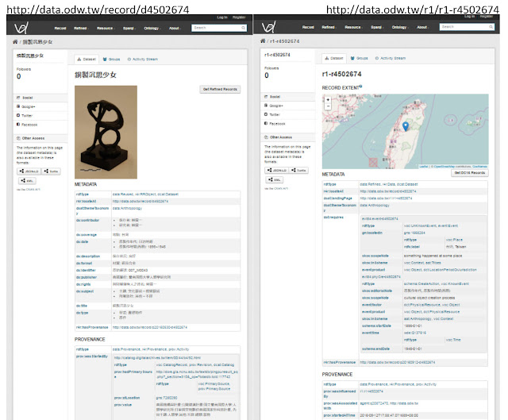The image size is (508, 420).
Task: Share on Twitter from the right page
Action: tap(272, 114)
